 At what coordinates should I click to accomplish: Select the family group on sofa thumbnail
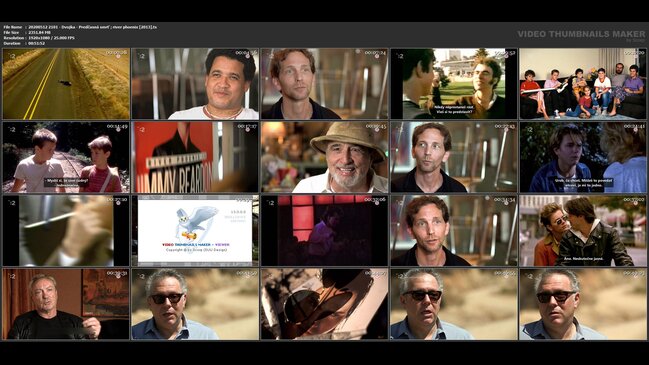(583, 84)
